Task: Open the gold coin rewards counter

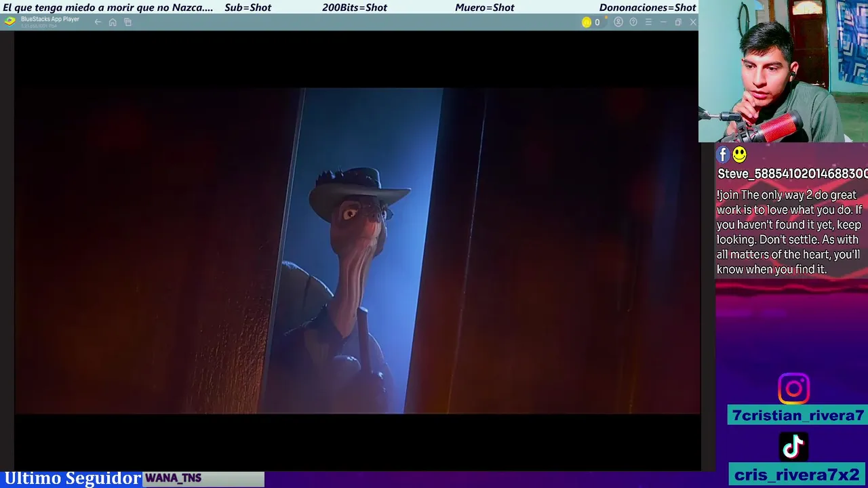Action: tap(591, 22)
